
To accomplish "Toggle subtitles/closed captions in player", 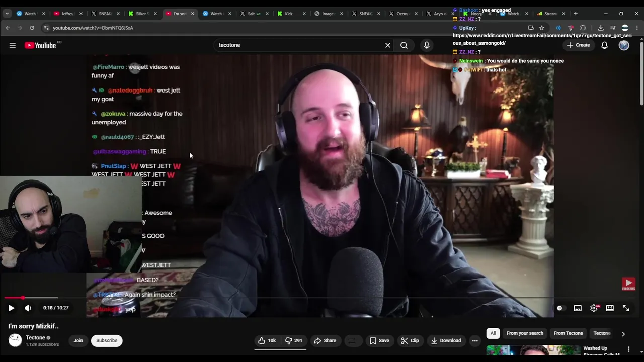I will point(578,308).
